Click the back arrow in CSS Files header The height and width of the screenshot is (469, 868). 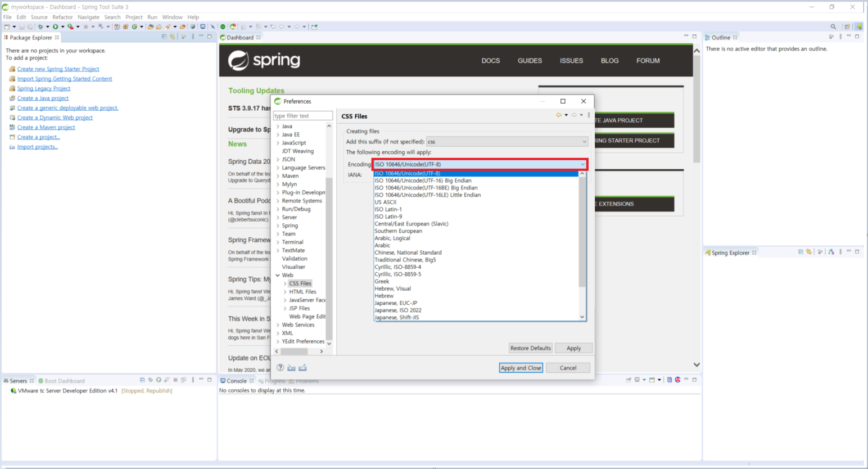point(559,115)
